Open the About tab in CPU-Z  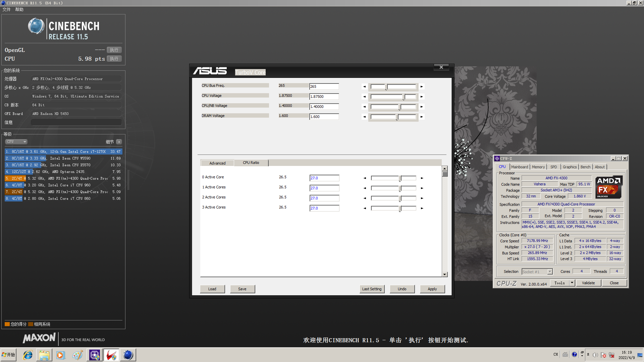(x=600, y=167)
